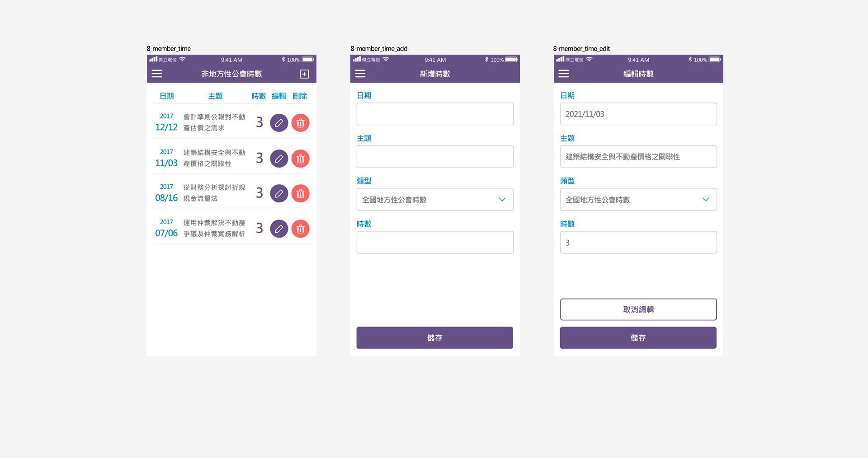
Task: Select the 主題 column header
Action: 215,96
